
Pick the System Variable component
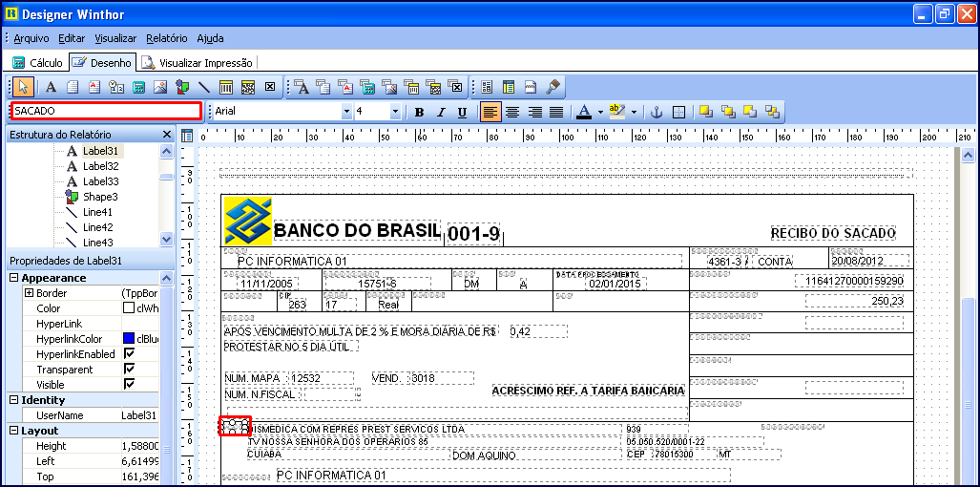pyautogui.click(x=116, y=87)
